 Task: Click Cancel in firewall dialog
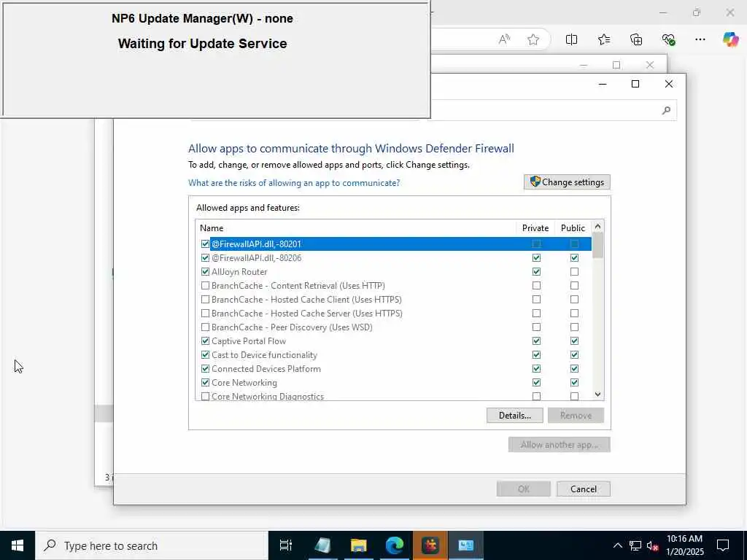click(x=583, y=489)
